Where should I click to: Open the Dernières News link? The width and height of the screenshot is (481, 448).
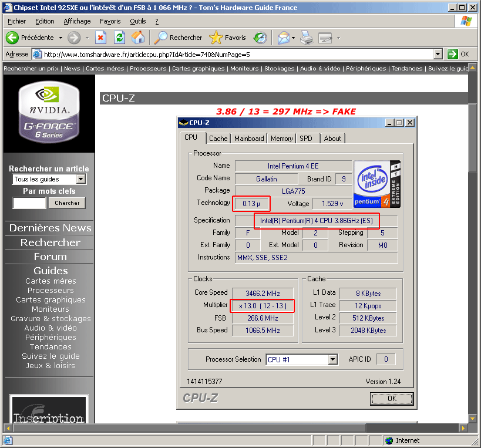tap(51, 228)
